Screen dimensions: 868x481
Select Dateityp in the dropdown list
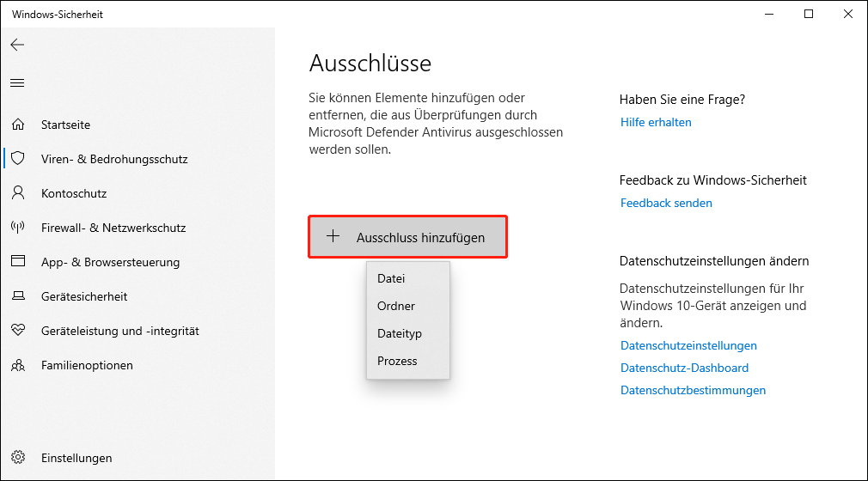coord(408,334)
